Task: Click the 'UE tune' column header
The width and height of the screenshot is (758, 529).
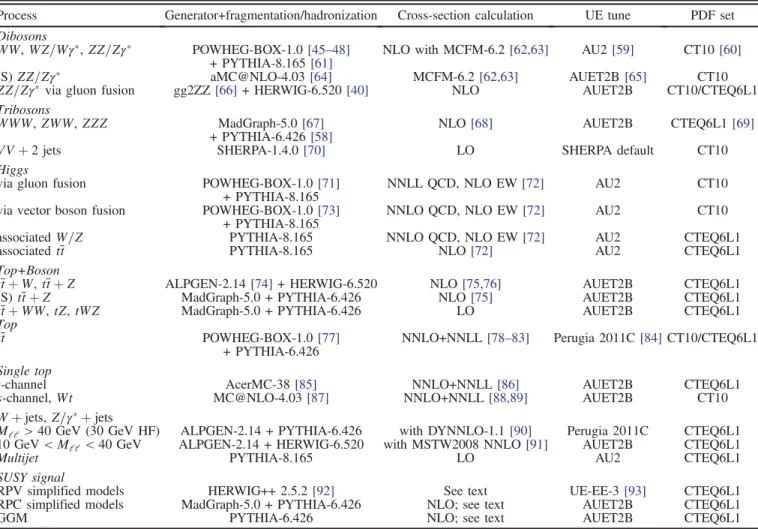Action: (x=608, y=15)
